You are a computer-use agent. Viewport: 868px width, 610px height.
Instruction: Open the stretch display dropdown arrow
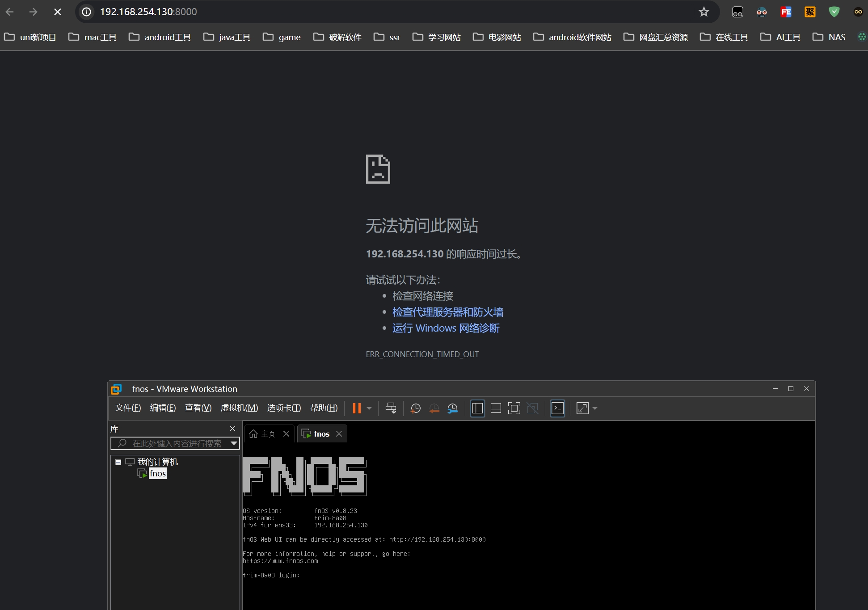click(x=595, y=408)
